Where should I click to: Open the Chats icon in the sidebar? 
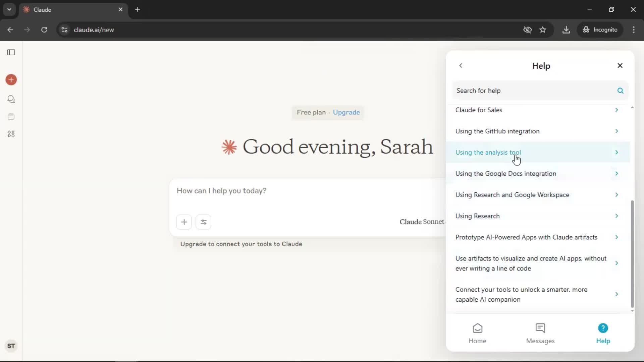(x=11, y=99)
